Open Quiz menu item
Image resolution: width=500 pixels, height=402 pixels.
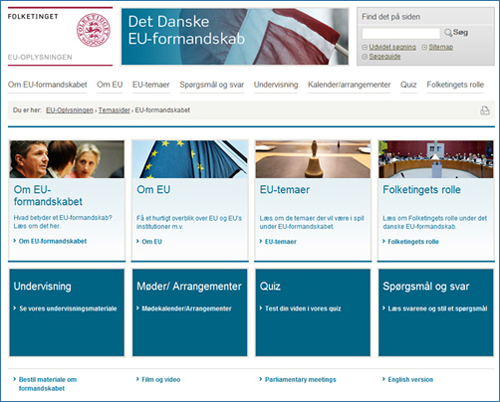pyautogui.click(x=408, y=85)
